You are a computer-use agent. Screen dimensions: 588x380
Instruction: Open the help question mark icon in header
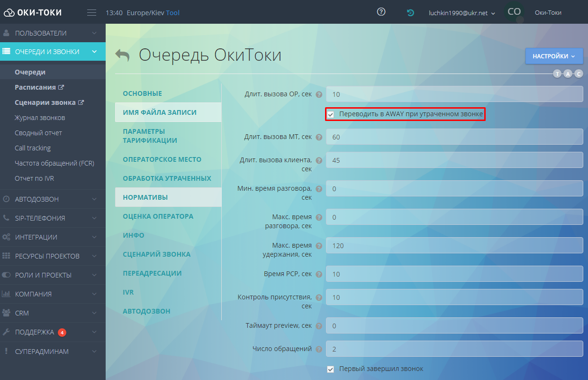coord(381,12)
